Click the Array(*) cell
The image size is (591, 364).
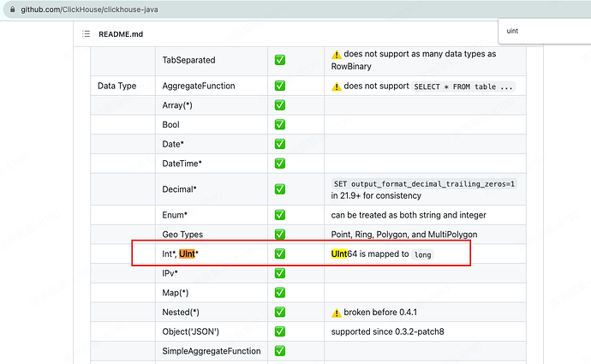pos(212,105)
